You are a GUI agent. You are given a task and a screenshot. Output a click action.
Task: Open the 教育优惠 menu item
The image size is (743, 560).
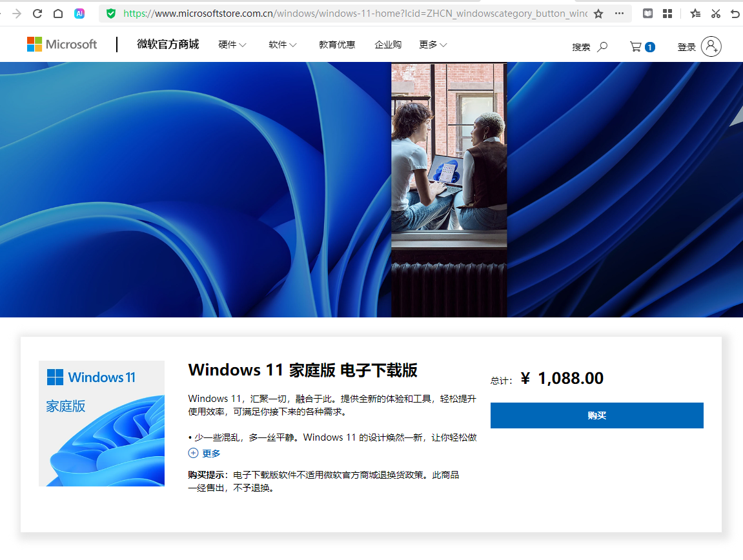[x=337, y=45]
